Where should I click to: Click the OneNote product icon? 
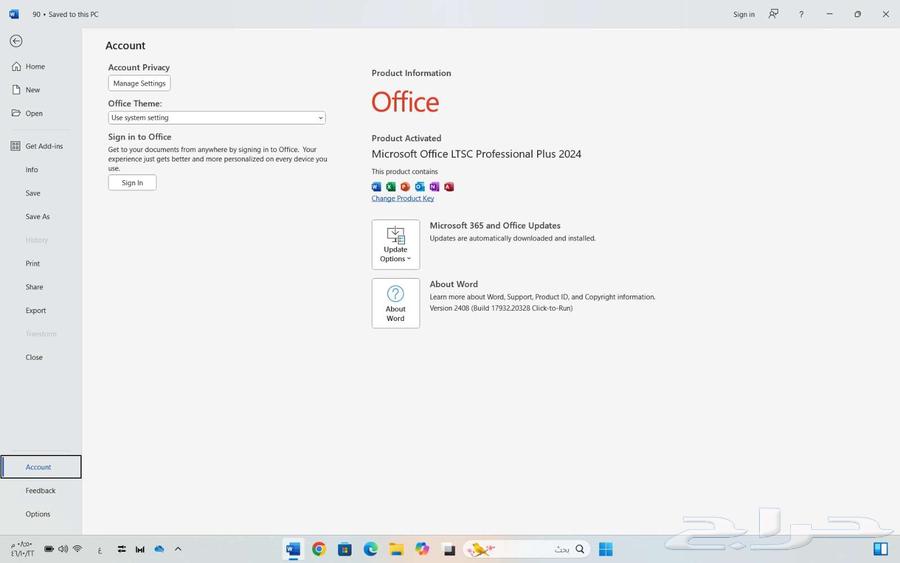click(435, 187)
